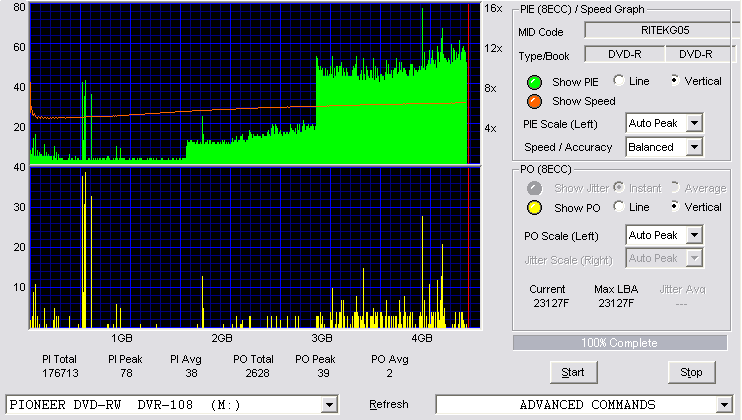The width and height of the screenshot is (742, 420).
Task: Click the Show PO label
Action: (x=577, y=208)
